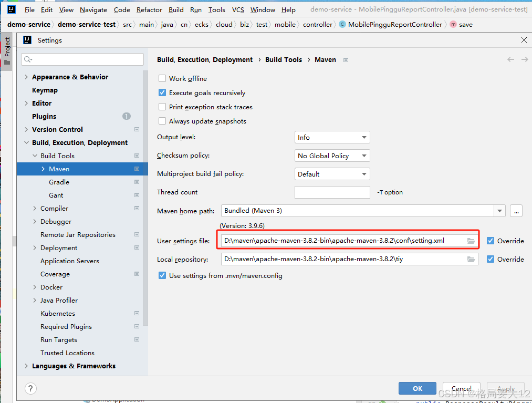The height and width of the screenshot is (403, 532).
Task: Click project-level icon on Maven row
Action: pos(137,169)
